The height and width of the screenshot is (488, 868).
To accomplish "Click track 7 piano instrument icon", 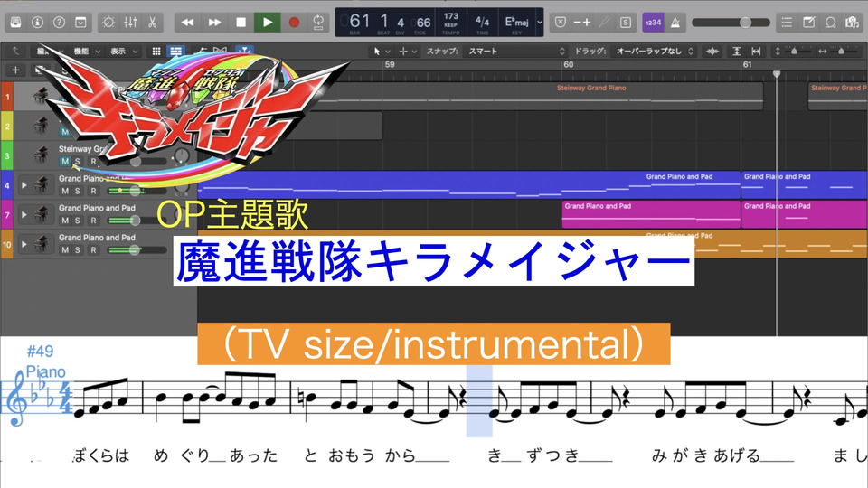I will (x=41, y=214).
